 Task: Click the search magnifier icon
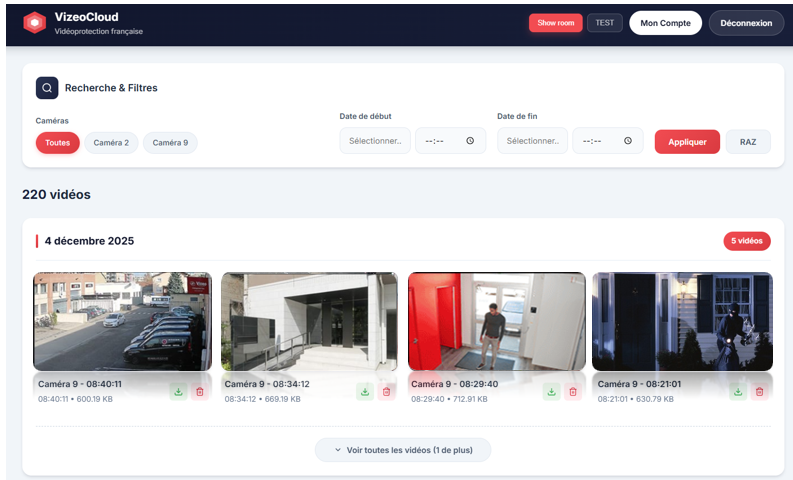pos(47,88)
